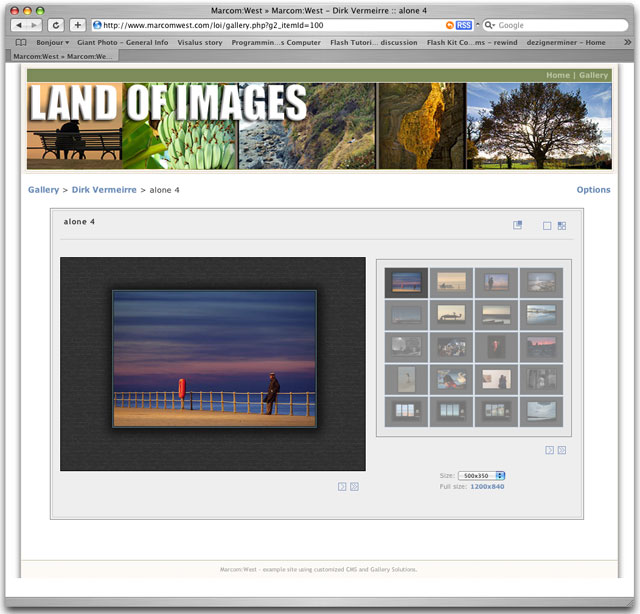The image size is (640, 614).
Task: Switch to single image view icon
Action: pos(547,226)
